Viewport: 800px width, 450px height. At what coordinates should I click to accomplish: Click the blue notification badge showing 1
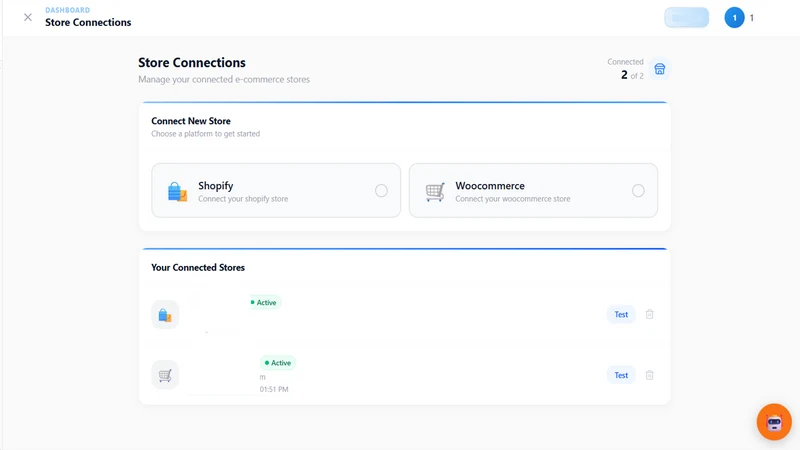pos(734,18)
